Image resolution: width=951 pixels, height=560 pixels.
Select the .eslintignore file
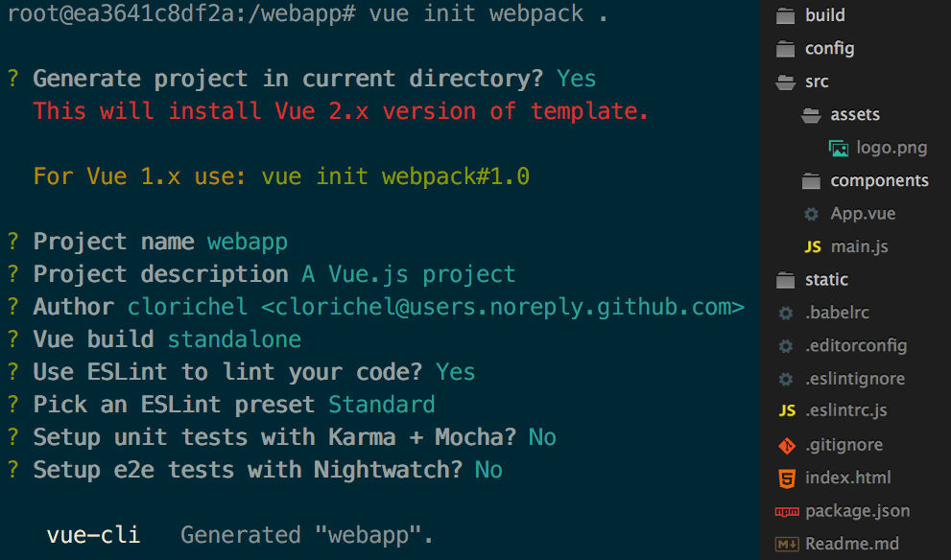click(x=855, y=379)
